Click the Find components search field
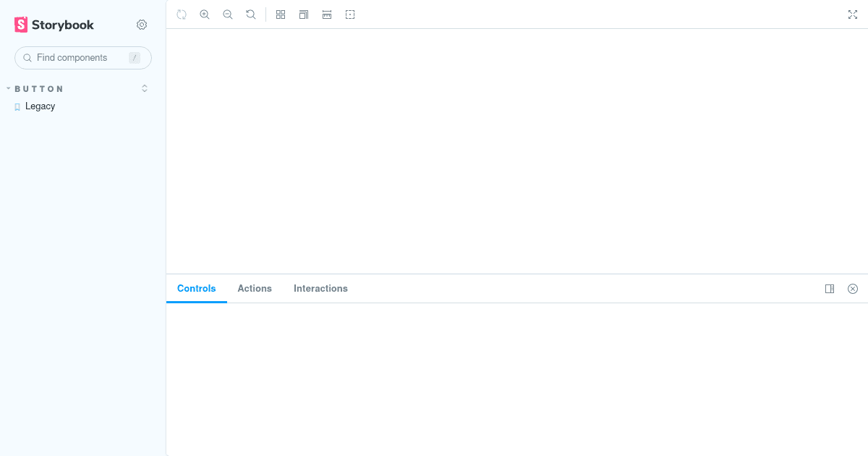The width and height of the screenshot is (868, 456). (82, 57)
